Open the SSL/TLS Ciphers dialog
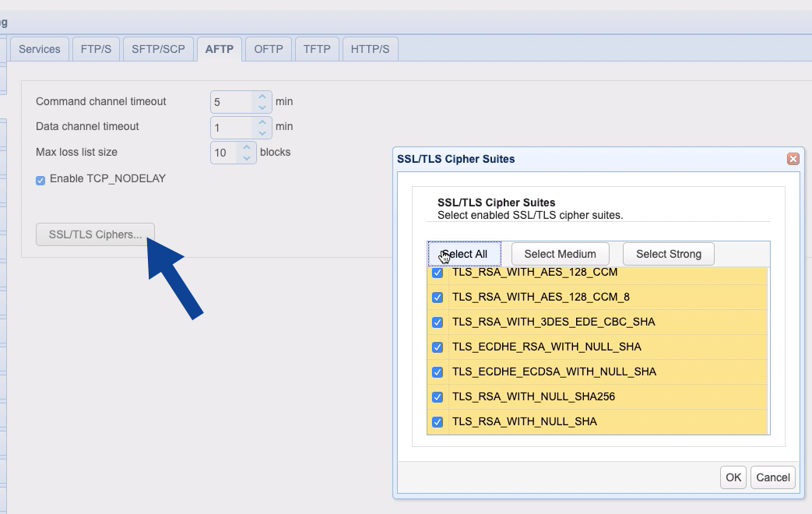The height and width of the screenshot is (514, 812). pos(95,234)
